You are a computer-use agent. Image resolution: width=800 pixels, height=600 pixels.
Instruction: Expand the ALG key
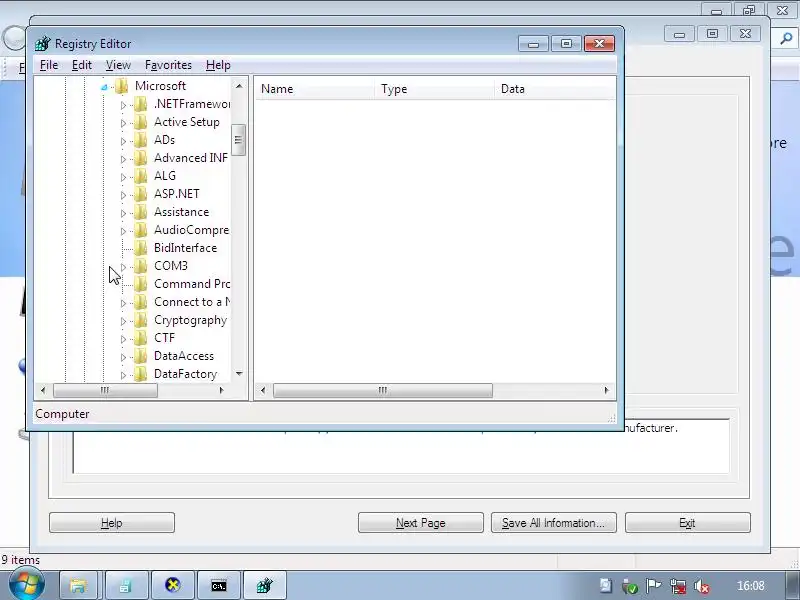pos(123,177)
